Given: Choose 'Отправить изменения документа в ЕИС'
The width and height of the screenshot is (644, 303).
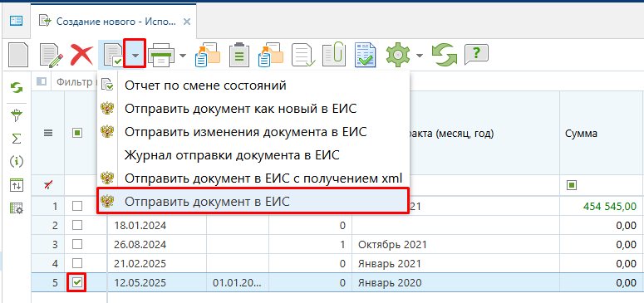Looking at the screenshot, I should 253,132.
